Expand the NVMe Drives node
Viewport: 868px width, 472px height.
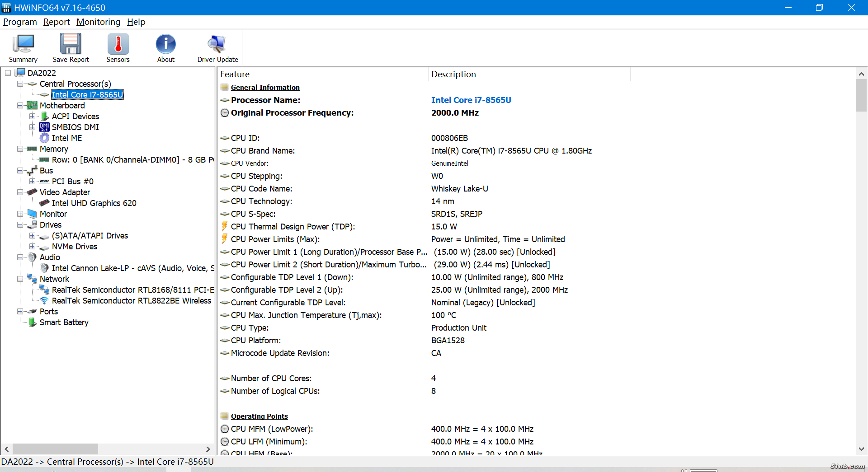pos(32,247)
